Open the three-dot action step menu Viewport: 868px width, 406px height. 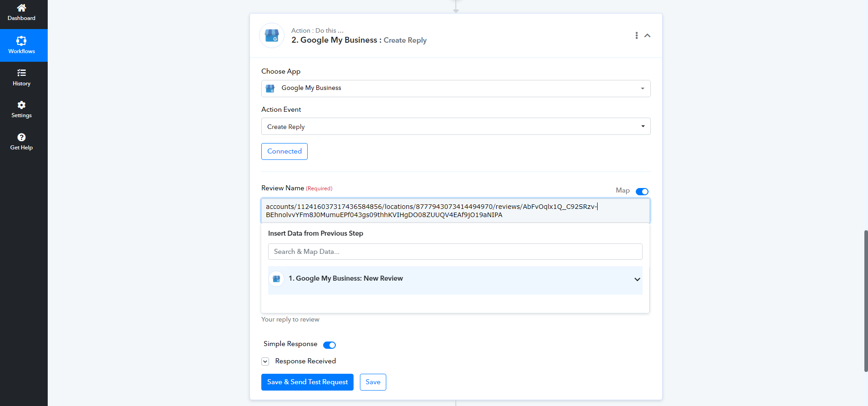(636, 35)
